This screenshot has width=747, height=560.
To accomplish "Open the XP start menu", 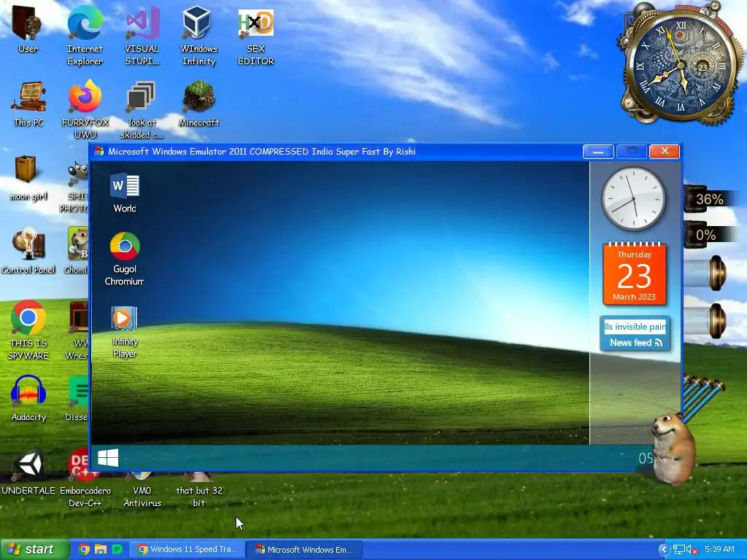I will (34, 550).
